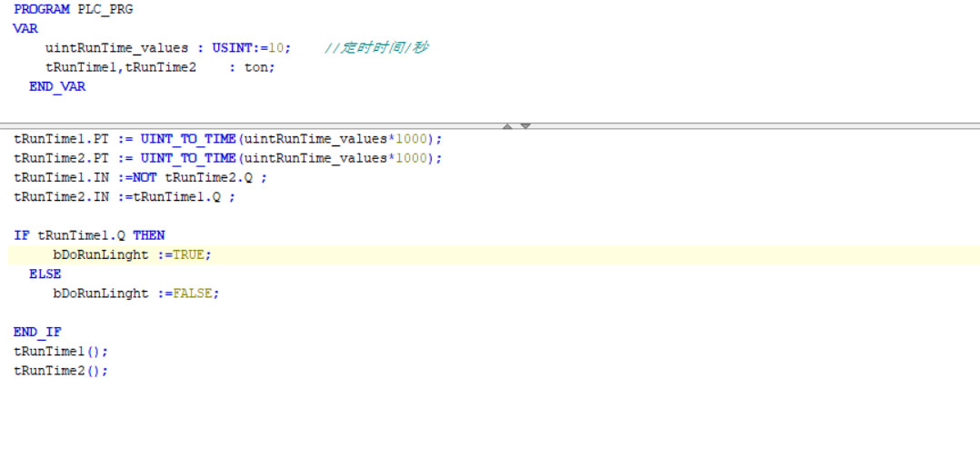Click the ELSE keyword
Viewport: 980px width, 468px height.
click(x=45, y=274)
